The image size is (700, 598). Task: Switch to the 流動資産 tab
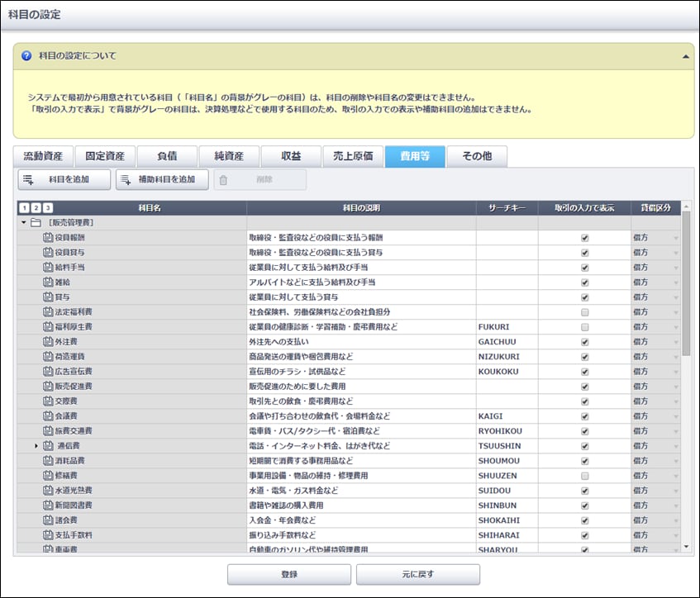(x=43, y=156)
